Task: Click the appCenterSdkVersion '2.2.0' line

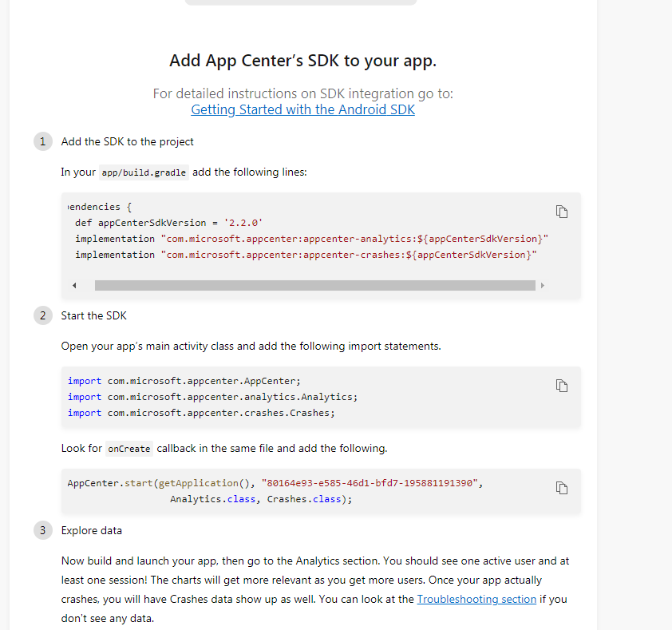Action: (168, 223)
